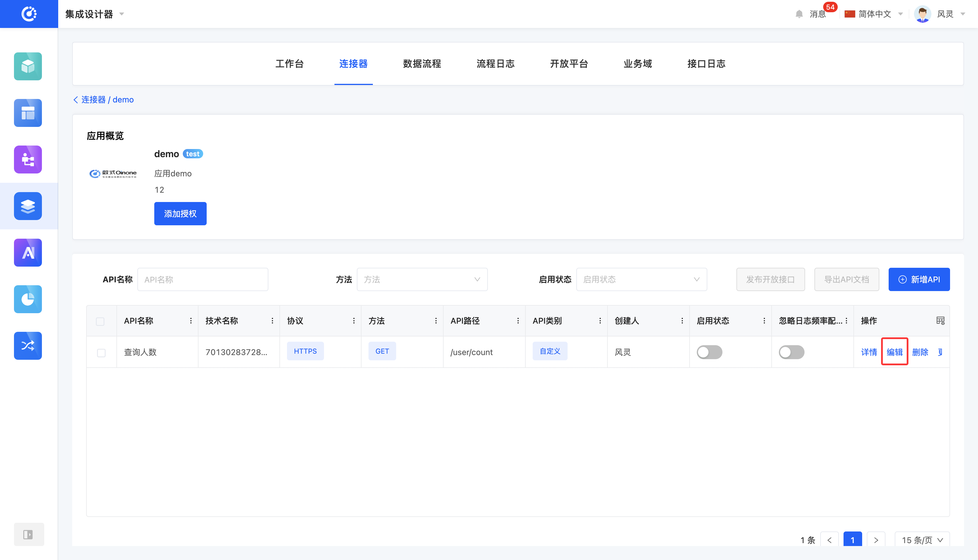Check the 查询人数 row checkbox
Viewport: 978px width, 560px height.
click(x=101, y=353)
